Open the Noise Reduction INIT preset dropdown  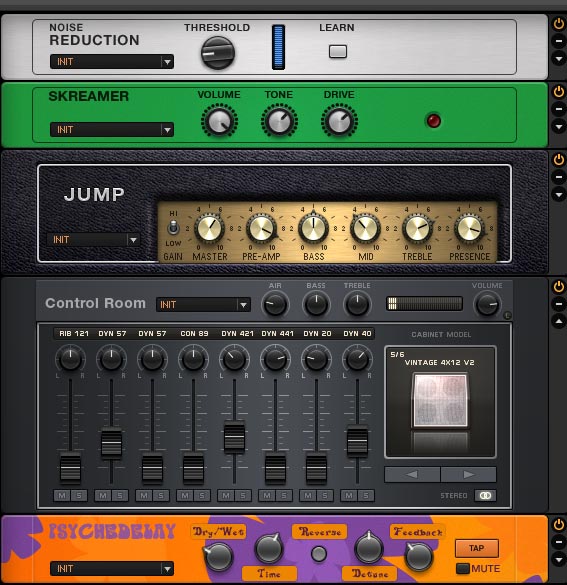point(112,62)
